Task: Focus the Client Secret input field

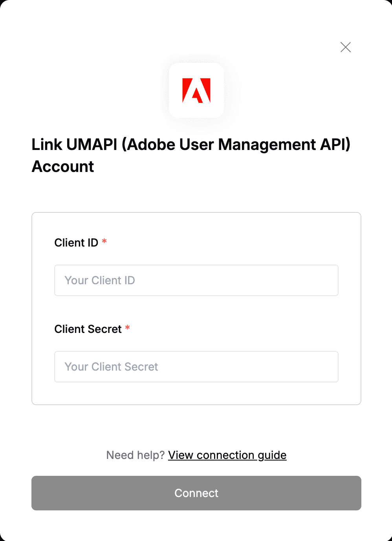Action: (x=196, y=367)
